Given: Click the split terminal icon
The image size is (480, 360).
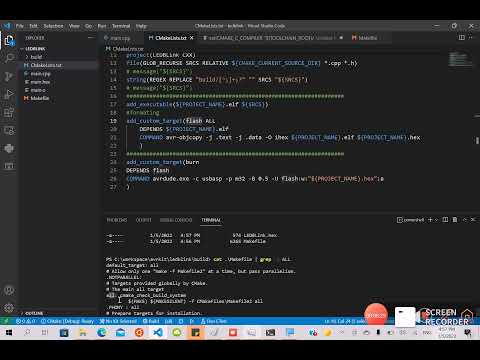Looking at the screenshot, I should pyautogui.click(x=445, y=220).
